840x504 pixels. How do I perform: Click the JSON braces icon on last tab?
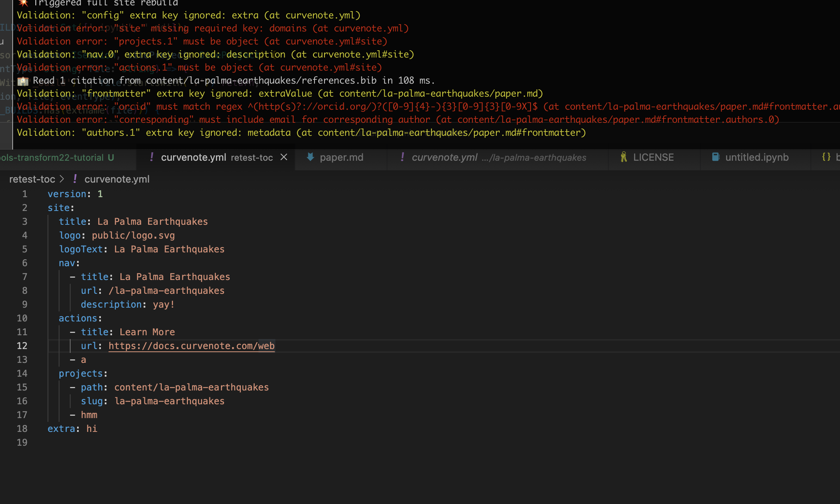click(826, 157)
